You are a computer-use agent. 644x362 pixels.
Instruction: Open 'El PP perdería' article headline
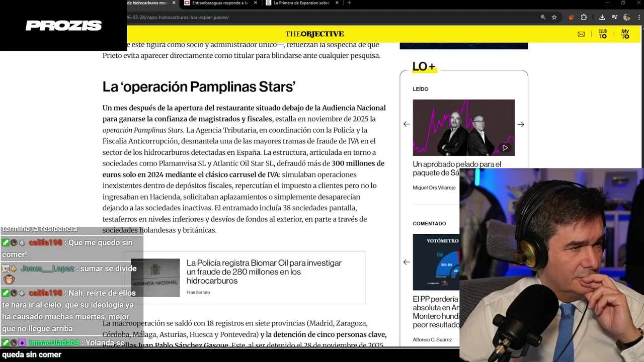click(x=436, y=312)
